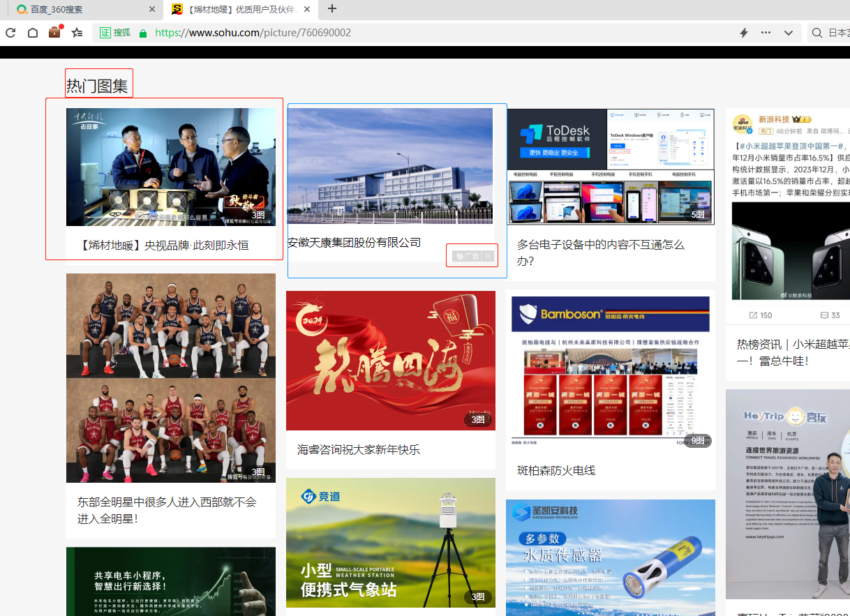Click the 3图 badge on 龙腾四海 card

tap(478, 419)
